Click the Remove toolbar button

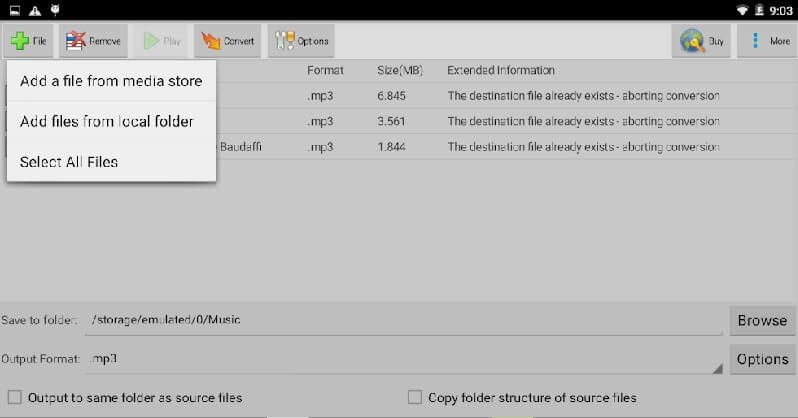tap(94, 41)
